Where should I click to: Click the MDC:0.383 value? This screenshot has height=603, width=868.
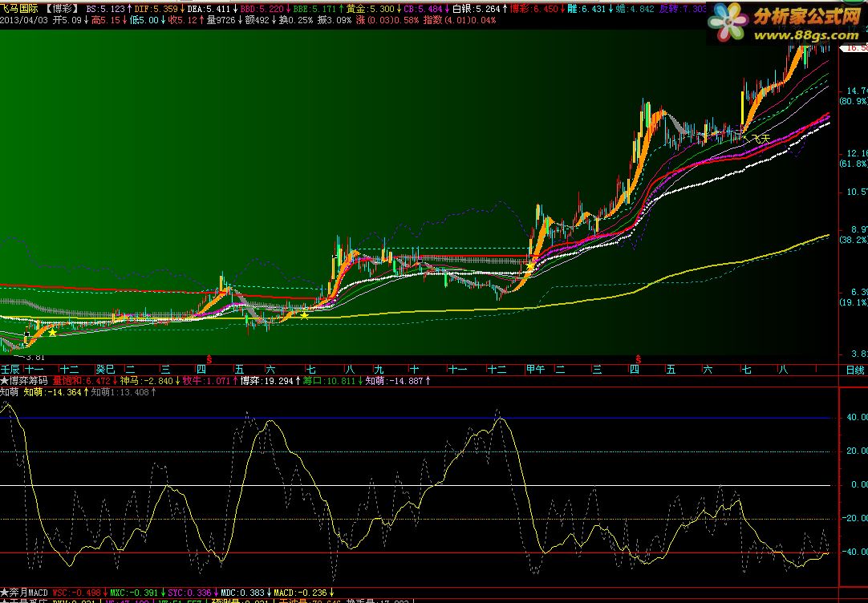pyautogui.click(x=242, y=593)
